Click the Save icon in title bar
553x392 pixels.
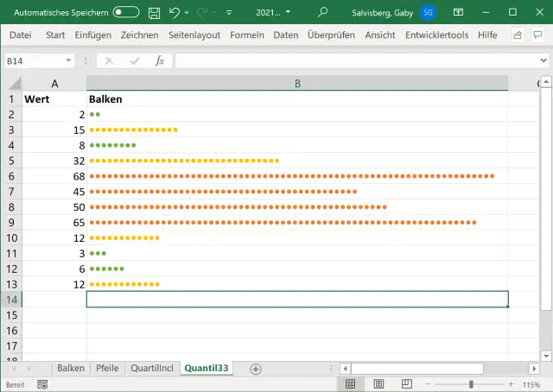154,13
